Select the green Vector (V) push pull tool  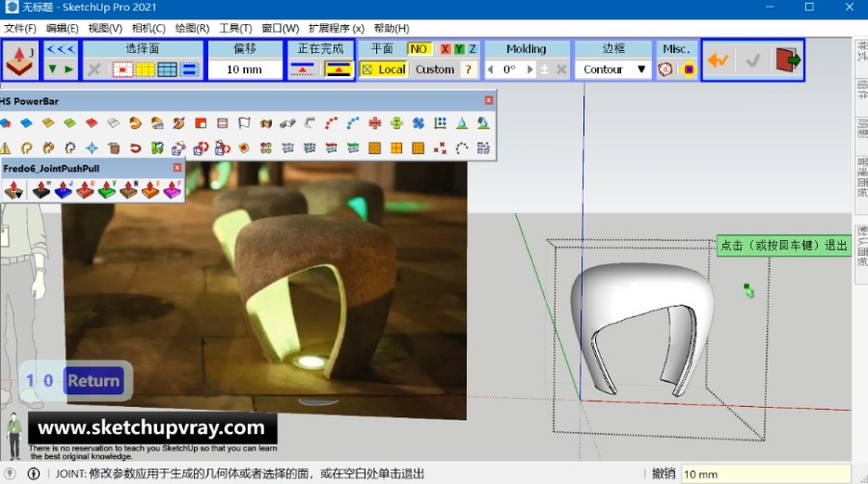click(x=107, y=190)
